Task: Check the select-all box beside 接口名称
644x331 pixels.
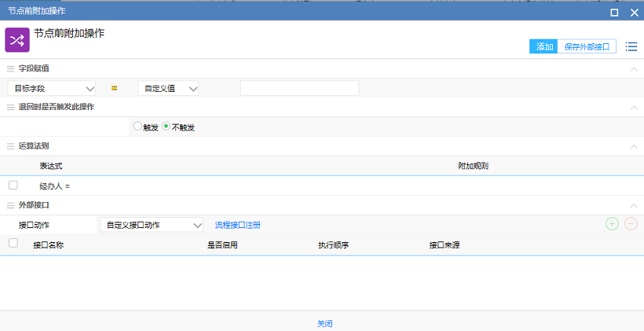Action: point(13,243)
